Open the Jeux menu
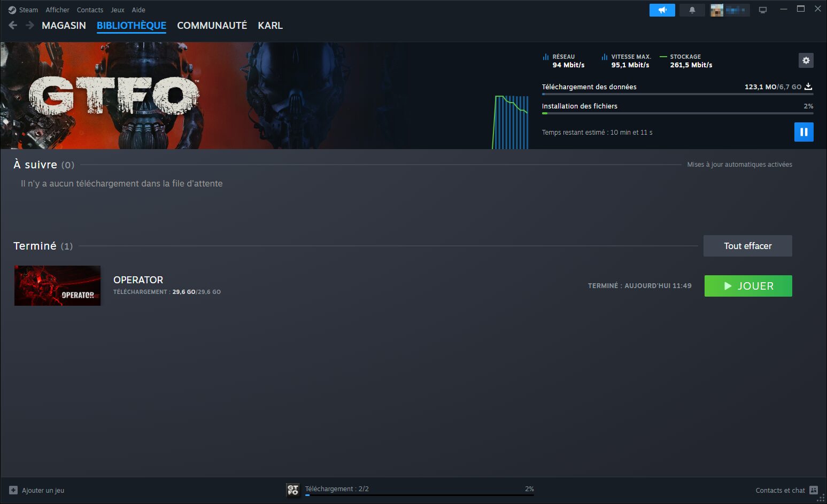 [x=118, y=10]
